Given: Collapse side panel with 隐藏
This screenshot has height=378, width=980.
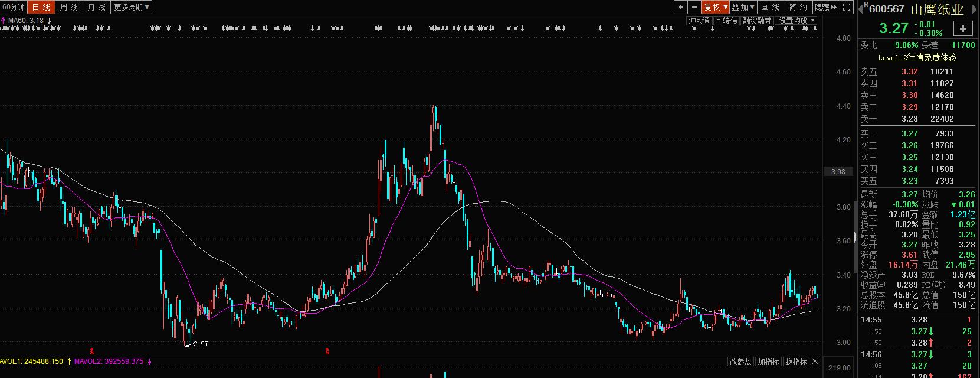Looking at the screenshot, I should tap(826, 7).
